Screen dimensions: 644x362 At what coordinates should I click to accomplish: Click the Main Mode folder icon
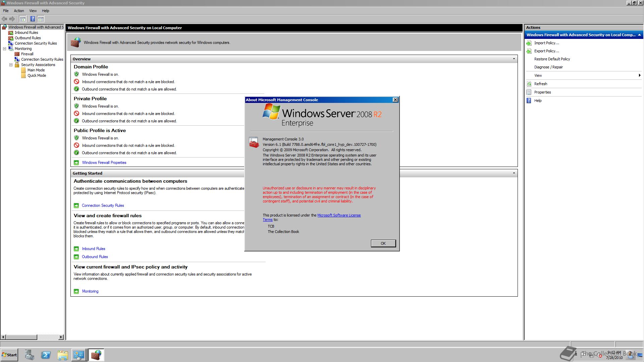(x=23, y=70)
